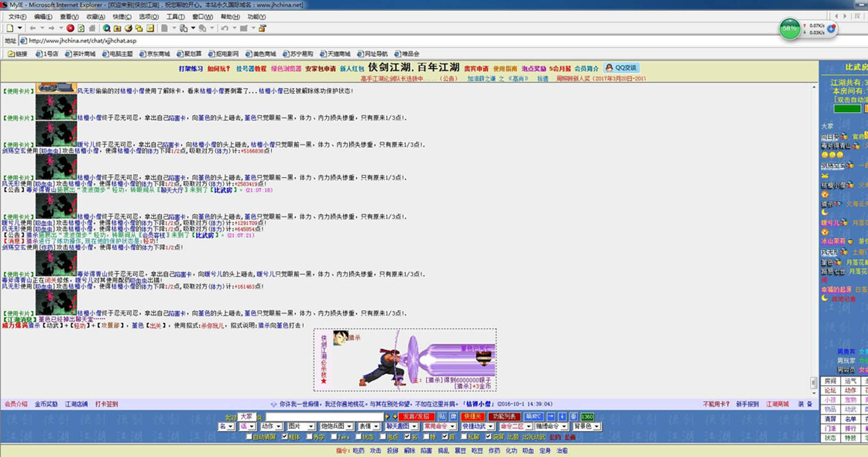
Task: Click the down arrow button beside 聊NPC
Action: [x=562, y=416]
